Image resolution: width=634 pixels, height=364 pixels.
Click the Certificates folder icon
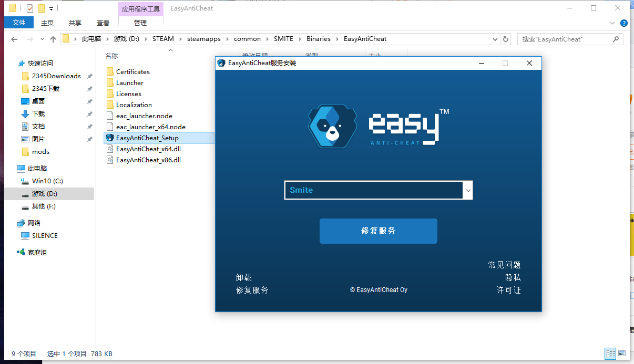point(110,71)
